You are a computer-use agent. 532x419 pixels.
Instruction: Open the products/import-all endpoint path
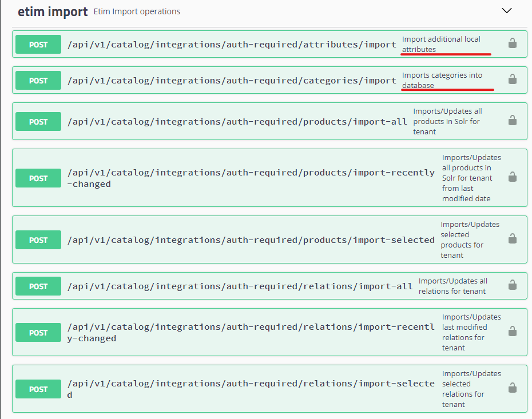pyautogui.click(x=237, y=122)
